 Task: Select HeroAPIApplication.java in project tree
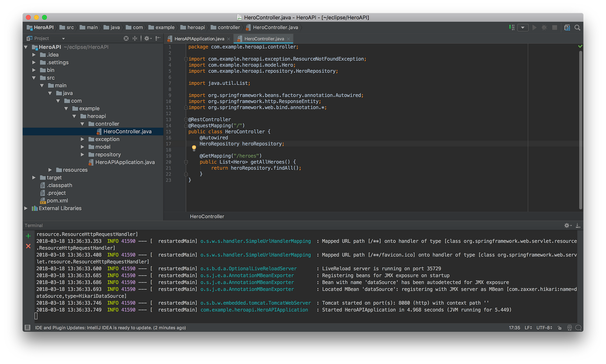point(125,162)
